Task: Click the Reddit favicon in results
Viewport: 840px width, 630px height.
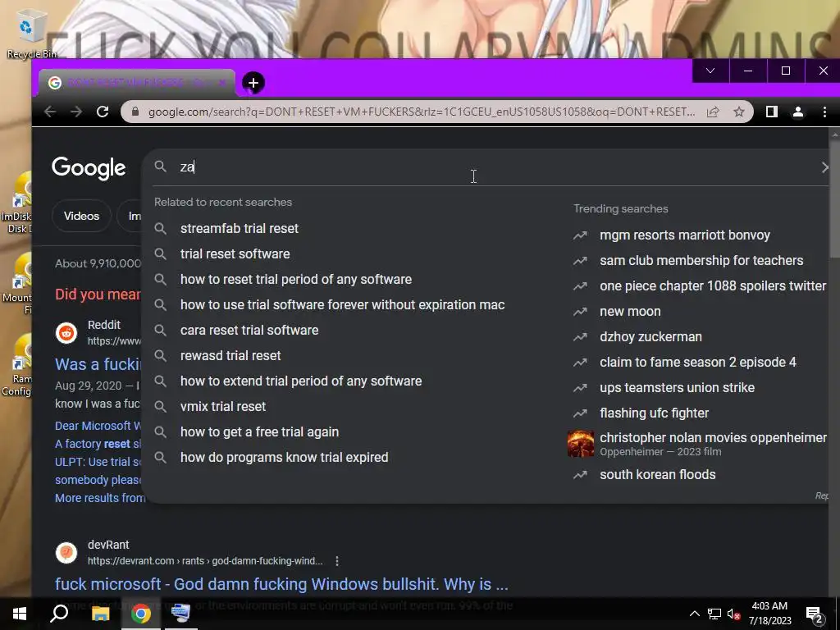Action: tap(66, 333)
